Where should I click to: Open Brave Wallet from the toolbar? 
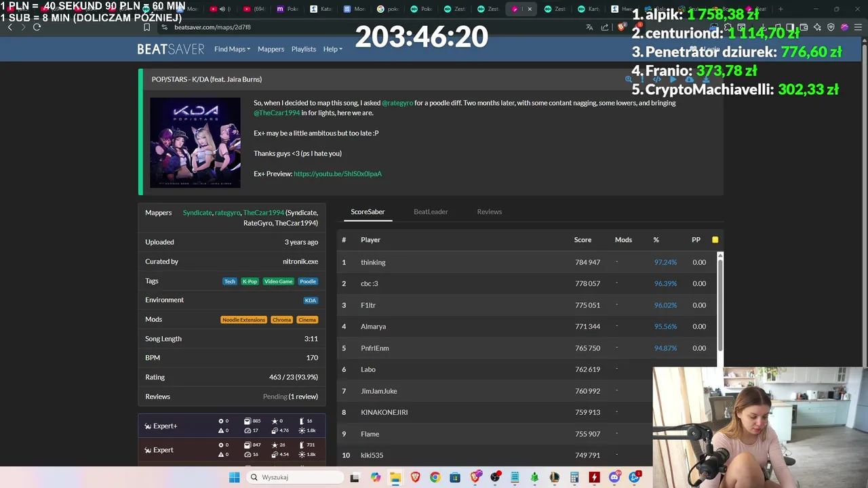coord(804,27)
